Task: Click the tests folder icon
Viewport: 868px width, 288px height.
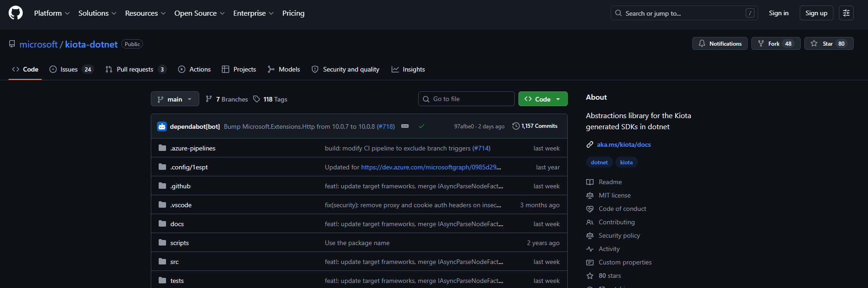Action: pyautogui.click(x=162, y=281)
